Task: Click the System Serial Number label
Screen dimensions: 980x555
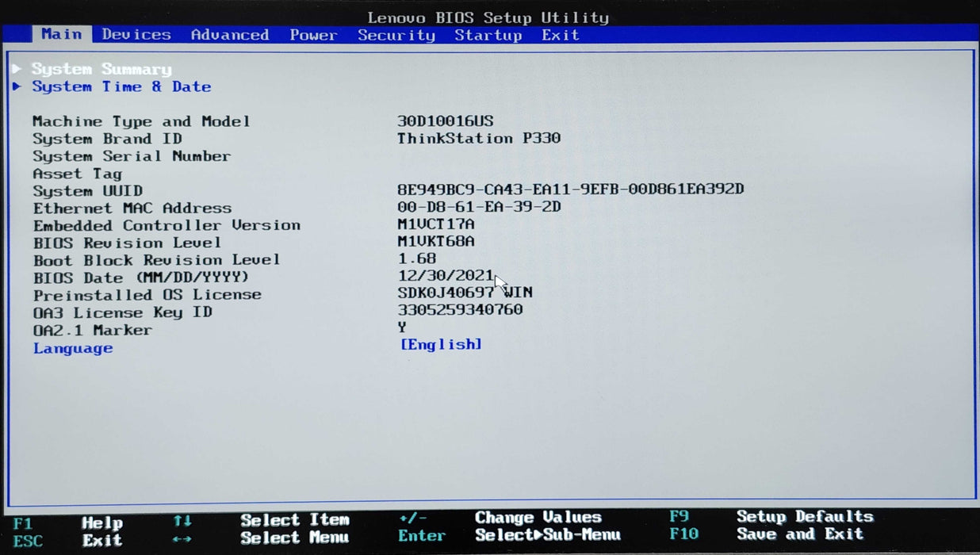Action: click(132, 156)
